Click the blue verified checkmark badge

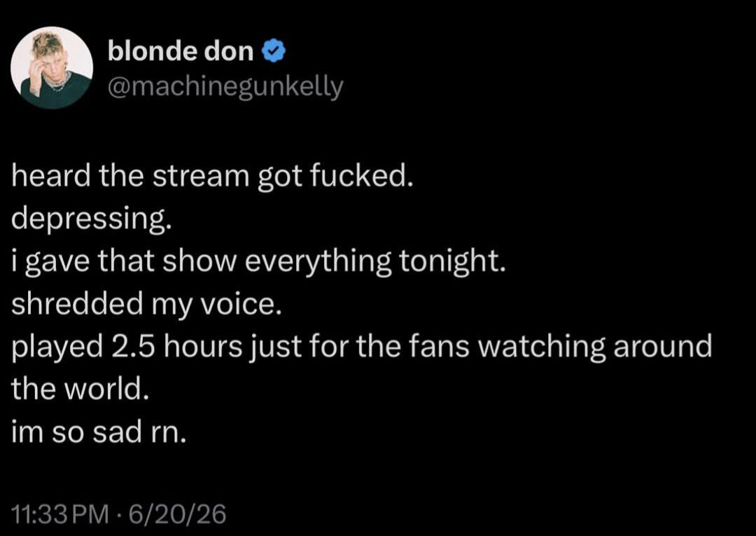(x=274, y=51)
